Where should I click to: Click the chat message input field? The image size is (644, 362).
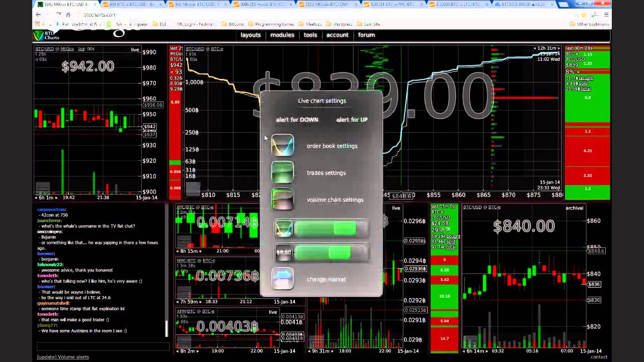[103, 346]
